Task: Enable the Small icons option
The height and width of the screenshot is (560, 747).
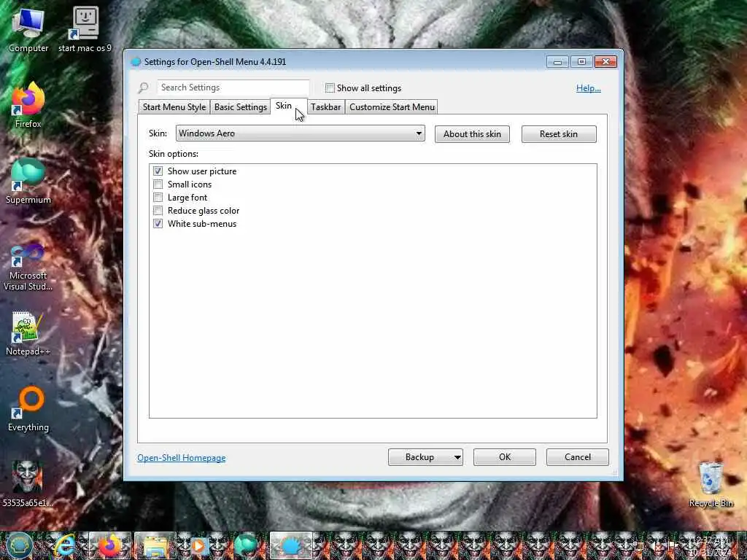Action: tap(158, 184)
